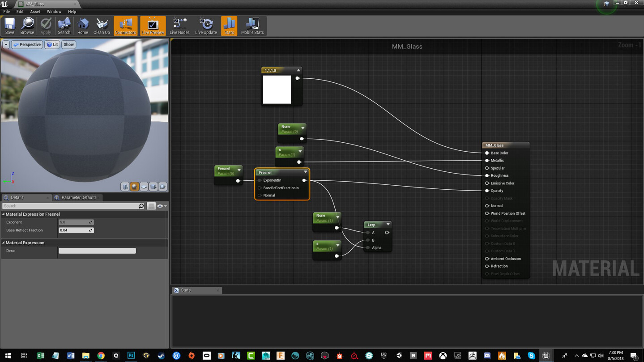Select the Emissive Color input pin

[x=487, y=183]
